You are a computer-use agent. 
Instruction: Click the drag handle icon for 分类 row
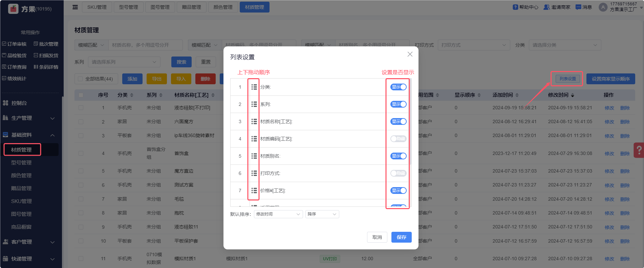coord(254,87)
